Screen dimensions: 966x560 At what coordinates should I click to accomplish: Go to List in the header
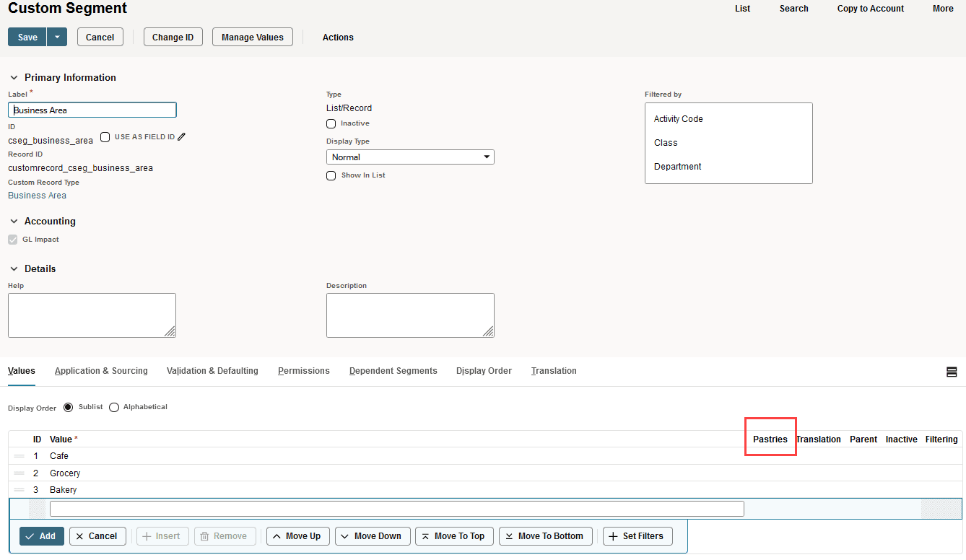coord(743,9)
